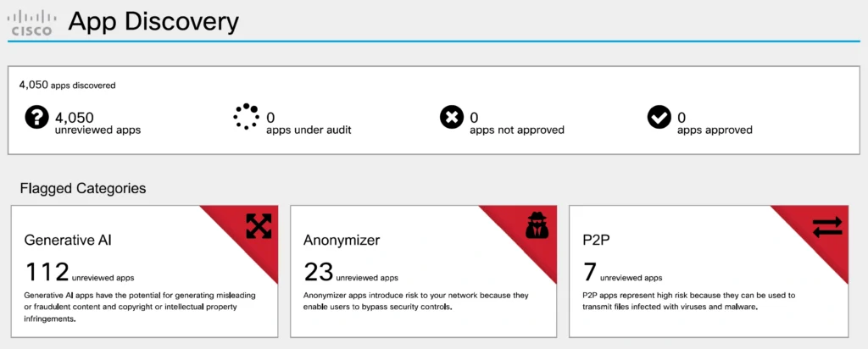Open the Anonymizer category title
The width and height of the screenshot is (868, 349).
342,240
